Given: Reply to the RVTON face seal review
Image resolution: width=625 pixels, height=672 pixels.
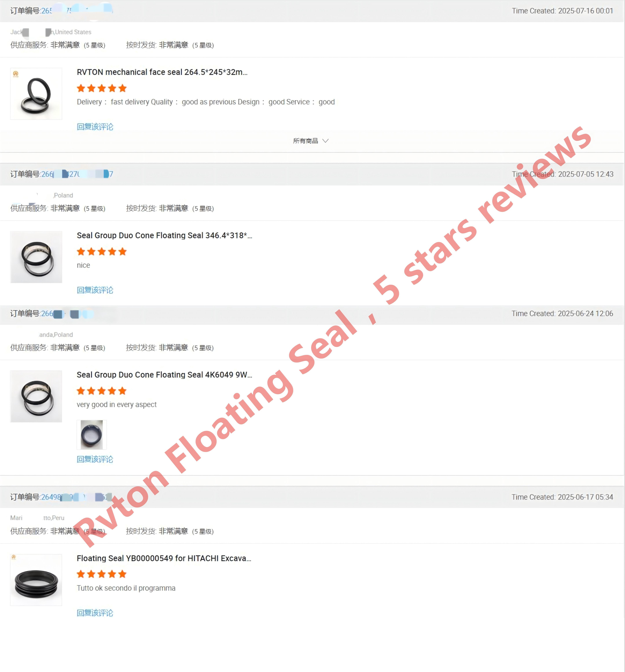Looking at the screenshot, I should click(x=95, y=127).
